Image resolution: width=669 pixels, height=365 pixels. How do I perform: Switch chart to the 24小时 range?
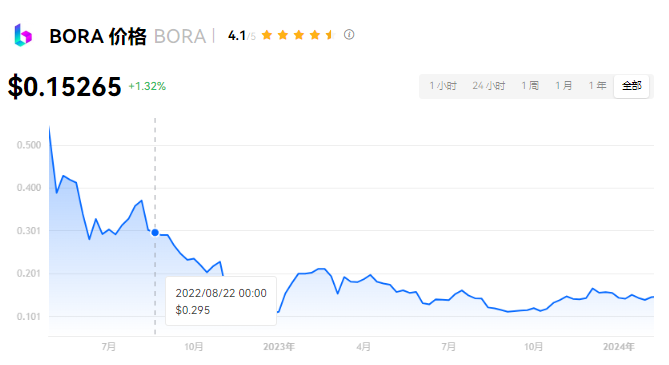pos(489,86)
